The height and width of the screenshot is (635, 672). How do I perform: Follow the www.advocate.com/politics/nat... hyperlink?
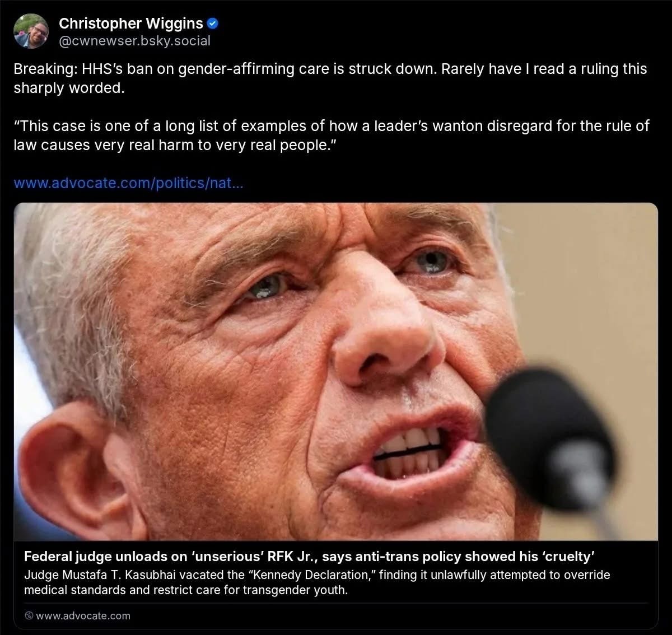(x=128, y=183)
